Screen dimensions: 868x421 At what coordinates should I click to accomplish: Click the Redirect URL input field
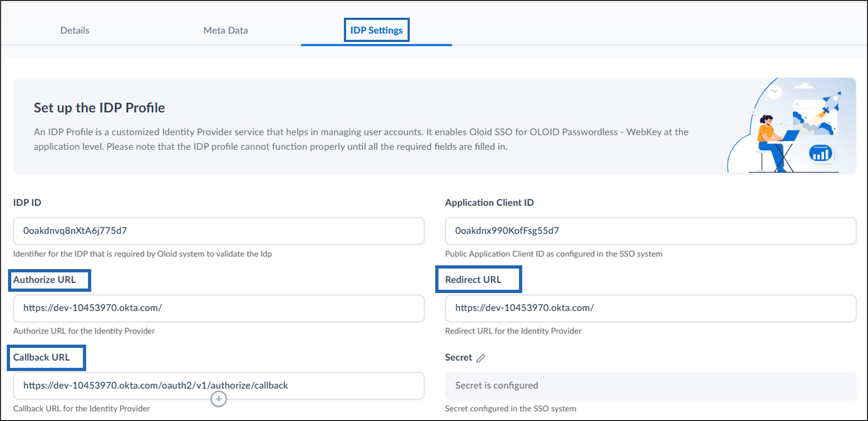click(x=651, y=308)
